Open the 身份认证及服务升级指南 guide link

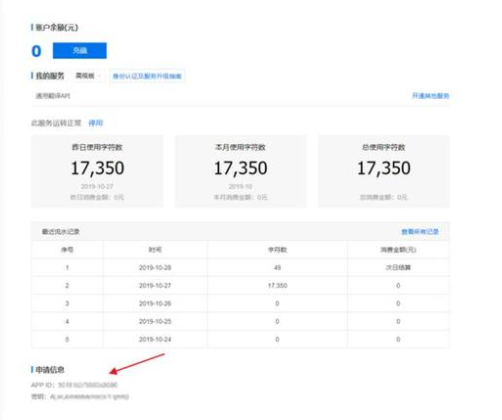(147, 76)
